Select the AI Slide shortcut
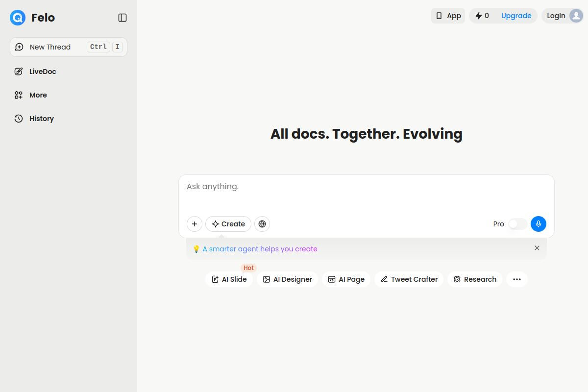This screenshot has height=392, width=588. point(229,279)
